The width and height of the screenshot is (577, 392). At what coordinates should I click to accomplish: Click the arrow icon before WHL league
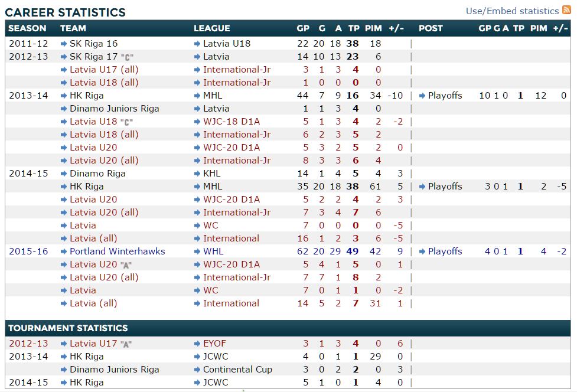(197, 251)
